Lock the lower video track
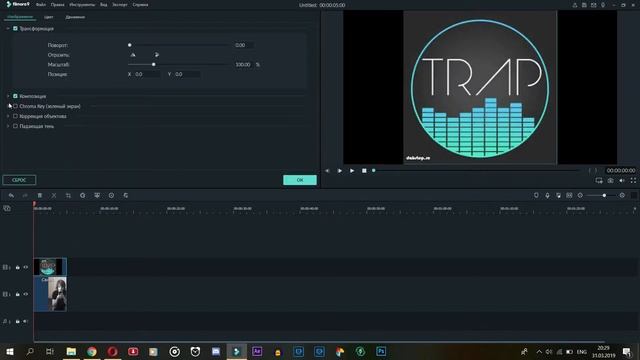 point(18,294)
